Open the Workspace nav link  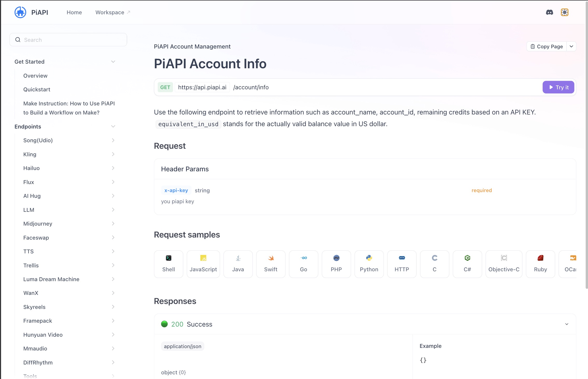pos(113,12)
